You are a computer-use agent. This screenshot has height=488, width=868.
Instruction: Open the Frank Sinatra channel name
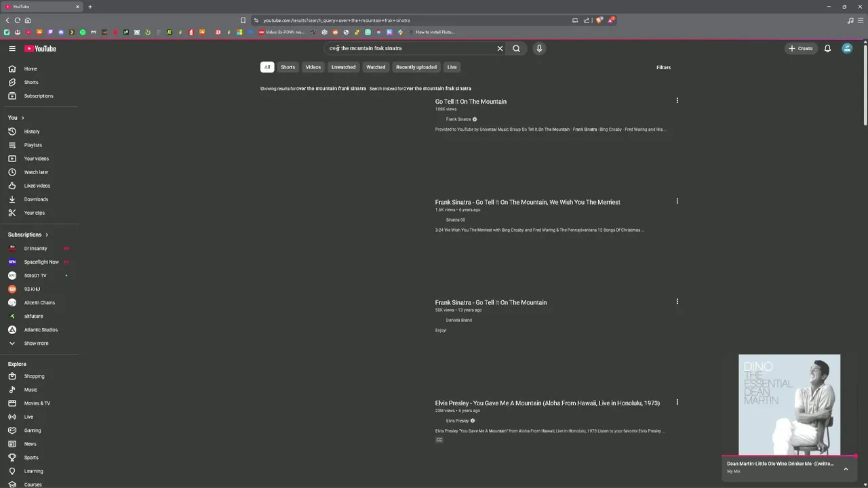point(458,119)
